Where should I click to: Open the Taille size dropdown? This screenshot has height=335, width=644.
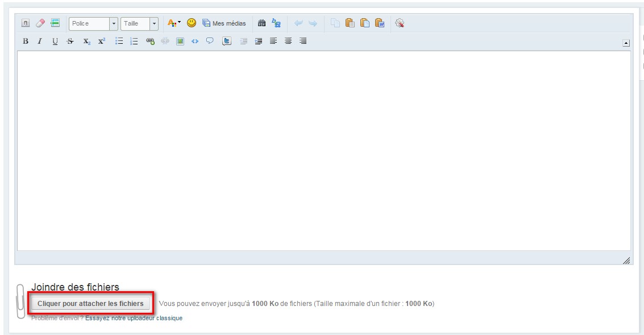pyautogui.click(x=139, y=23)
